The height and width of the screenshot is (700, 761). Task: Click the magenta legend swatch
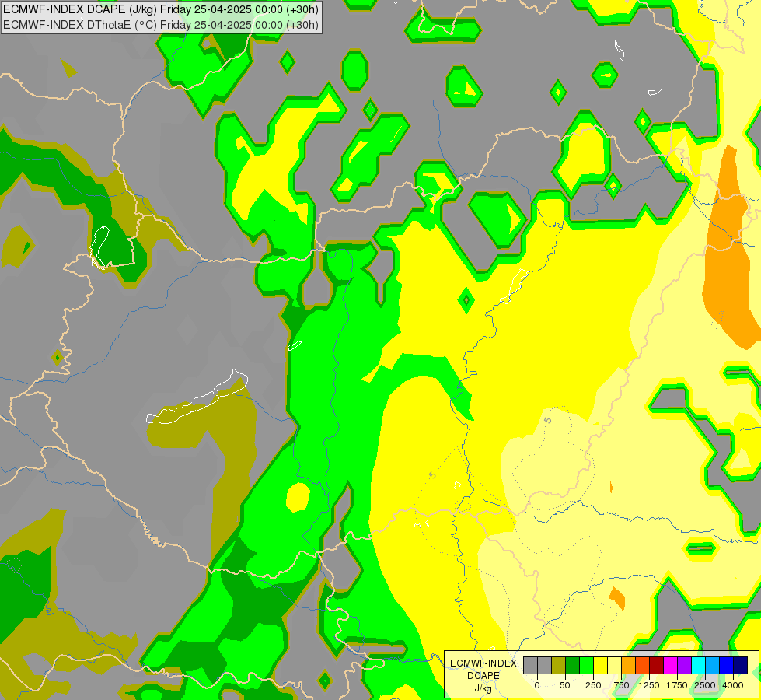[x=670, y=665]
